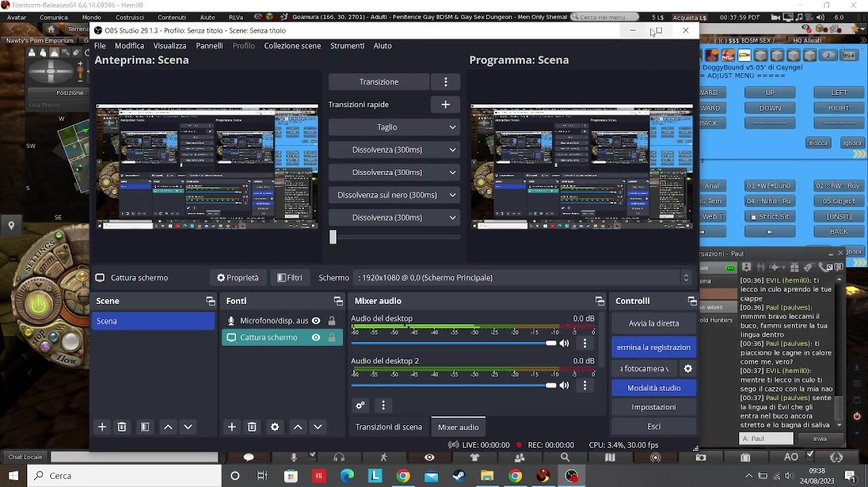
Task: Add a quick transition with plus button
Action: point(446,104)
